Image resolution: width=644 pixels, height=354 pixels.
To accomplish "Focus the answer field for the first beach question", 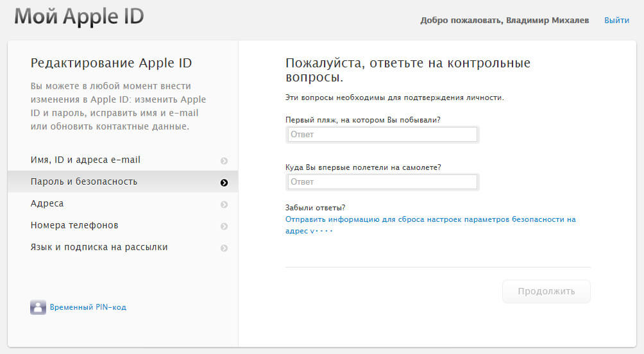I will pyautogui.click(x=382, y=135).
